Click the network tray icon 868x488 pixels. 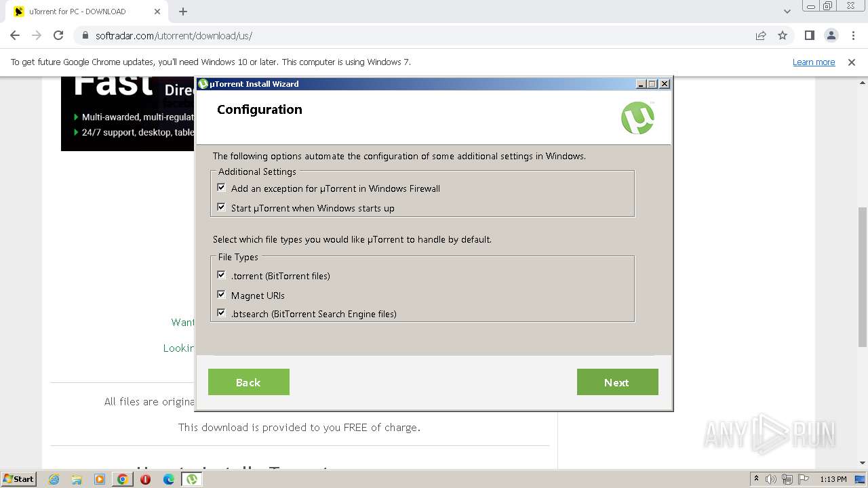tap(787, 479)
